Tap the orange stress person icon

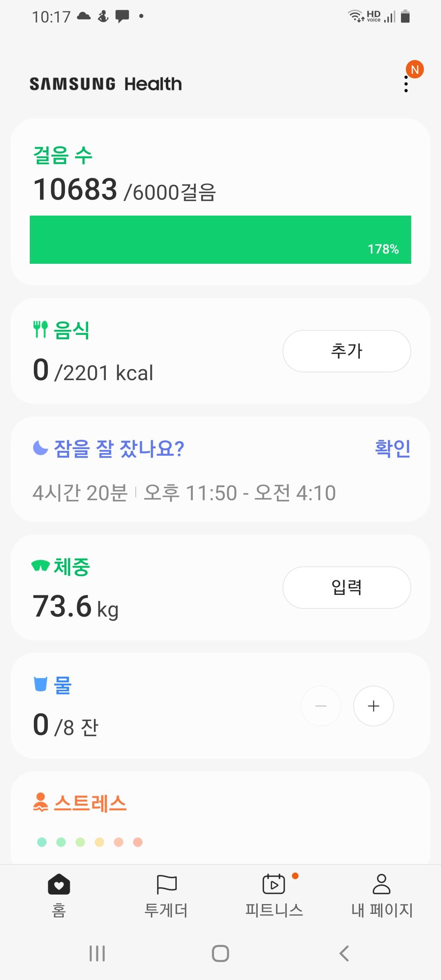tap(40, 802)
